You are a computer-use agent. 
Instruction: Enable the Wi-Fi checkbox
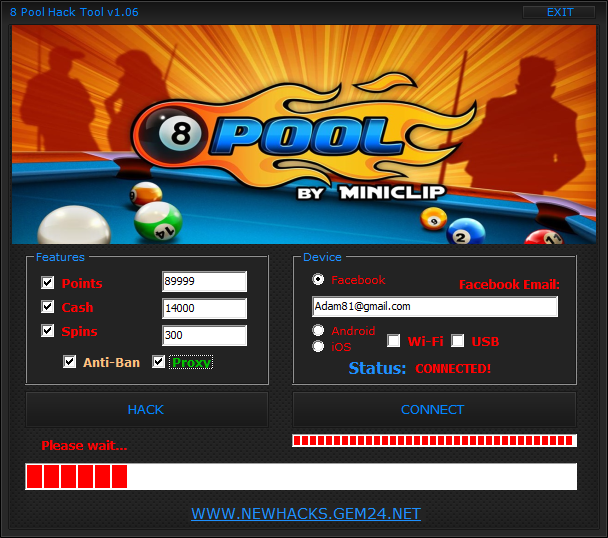pos(394,341)
